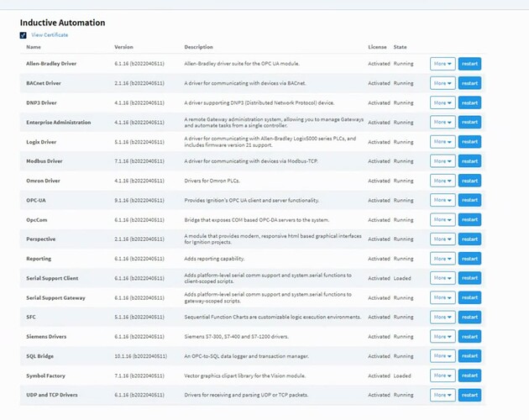
Task: Open More dropdown for Modbus Driver
Action: [x=443, y=161]
